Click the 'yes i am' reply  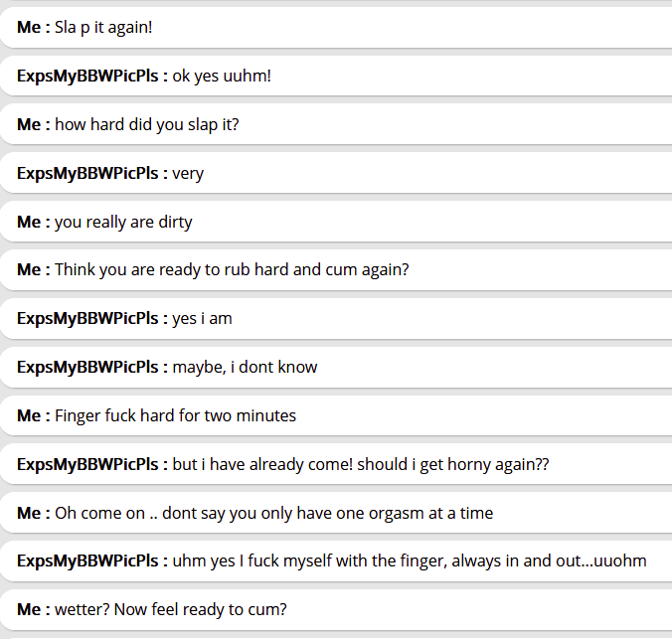[202, 318]
